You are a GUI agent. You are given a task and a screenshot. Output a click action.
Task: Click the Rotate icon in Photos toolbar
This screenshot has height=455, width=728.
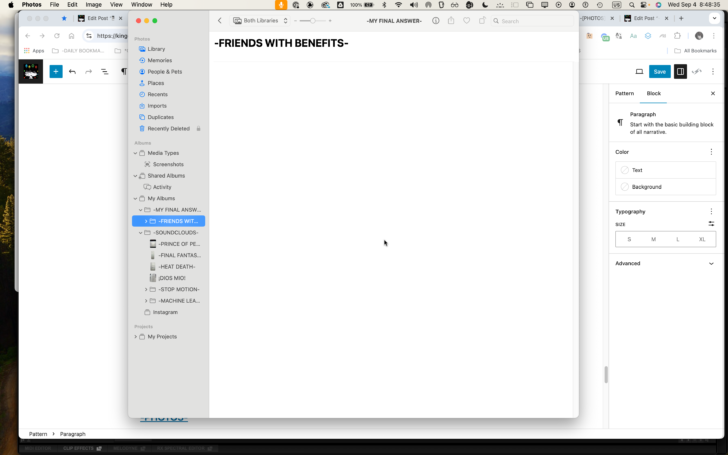(482, 20)
